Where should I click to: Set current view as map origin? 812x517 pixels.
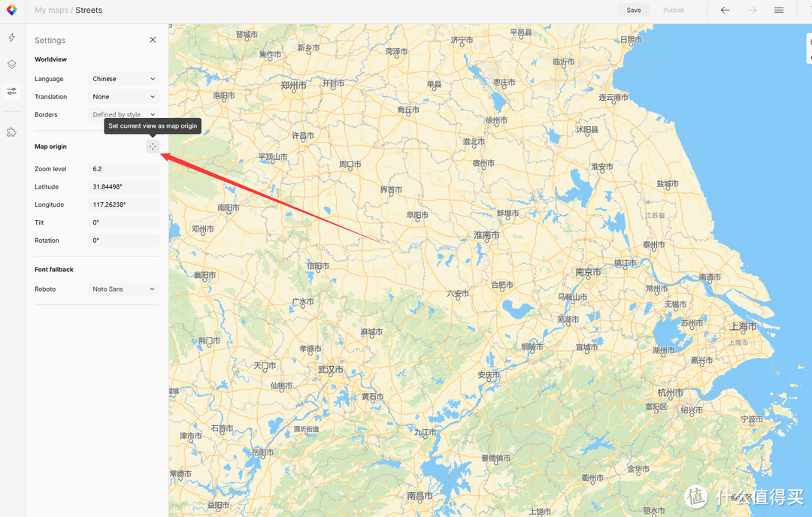click(x=152, y=147)
